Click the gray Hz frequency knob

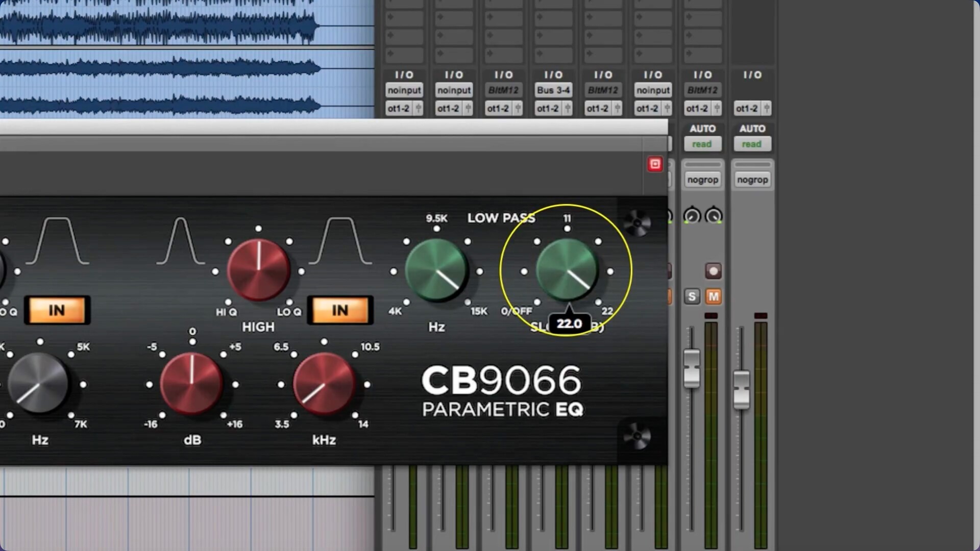[x=38, y=384]
